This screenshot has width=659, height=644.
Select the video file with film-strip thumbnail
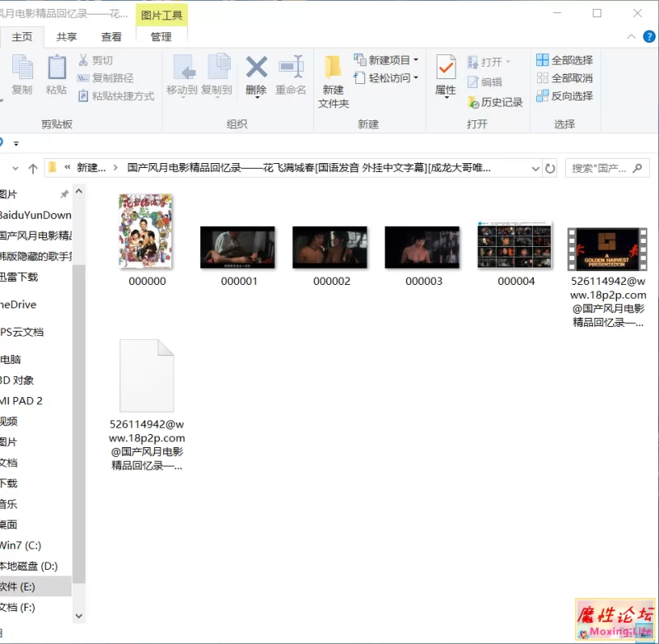pyautogui.click(x=608, y=278)
